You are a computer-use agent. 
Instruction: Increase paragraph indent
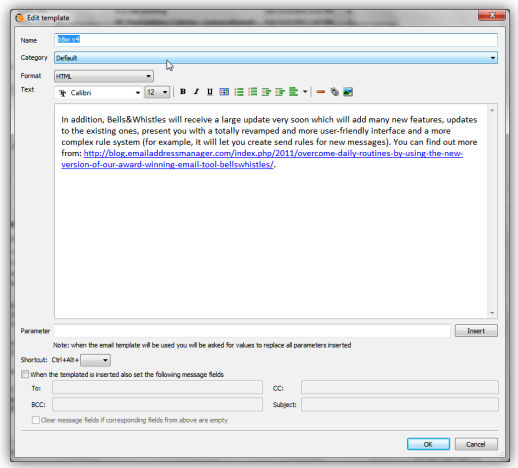[280, 92]
